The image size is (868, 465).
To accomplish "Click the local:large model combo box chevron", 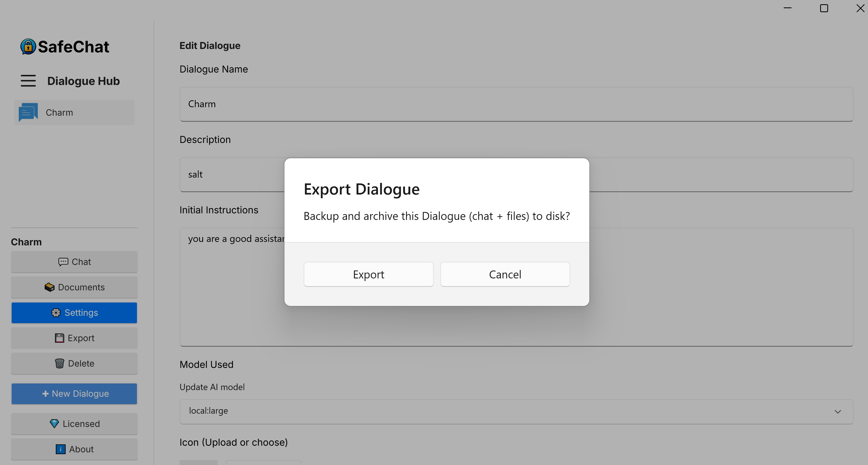I will pyautogui.click(x=838, y=411).
